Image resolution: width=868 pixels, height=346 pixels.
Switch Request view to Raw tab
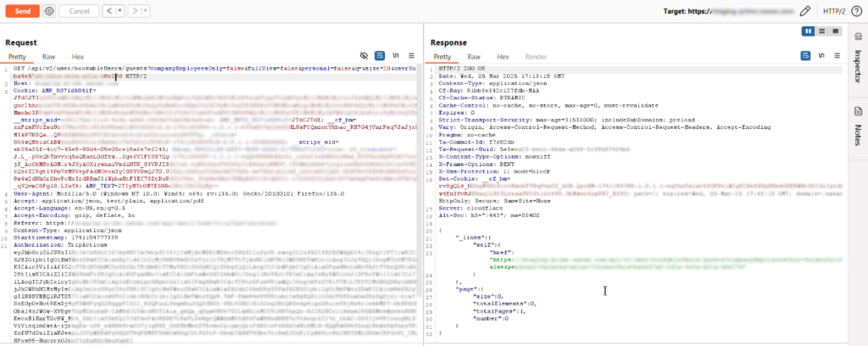coord(48,56)
